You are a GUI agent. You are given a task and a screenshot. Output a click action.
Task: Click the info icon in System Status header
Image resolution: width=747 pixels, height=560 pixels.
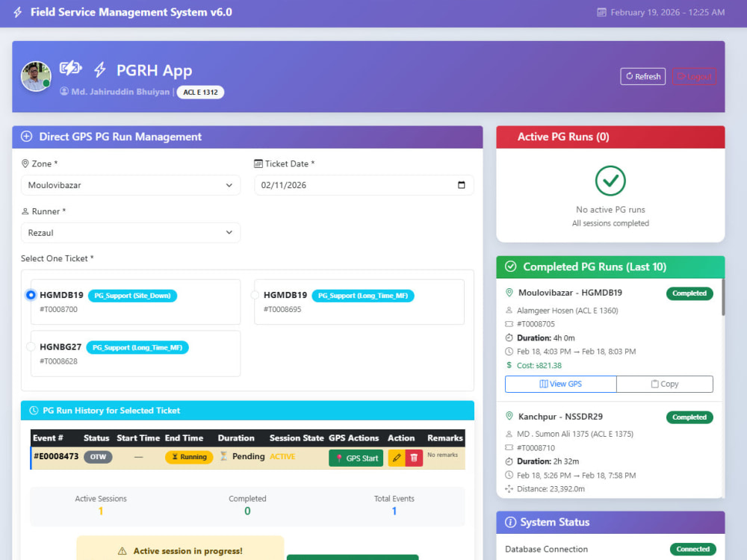(x=510, y=523)
